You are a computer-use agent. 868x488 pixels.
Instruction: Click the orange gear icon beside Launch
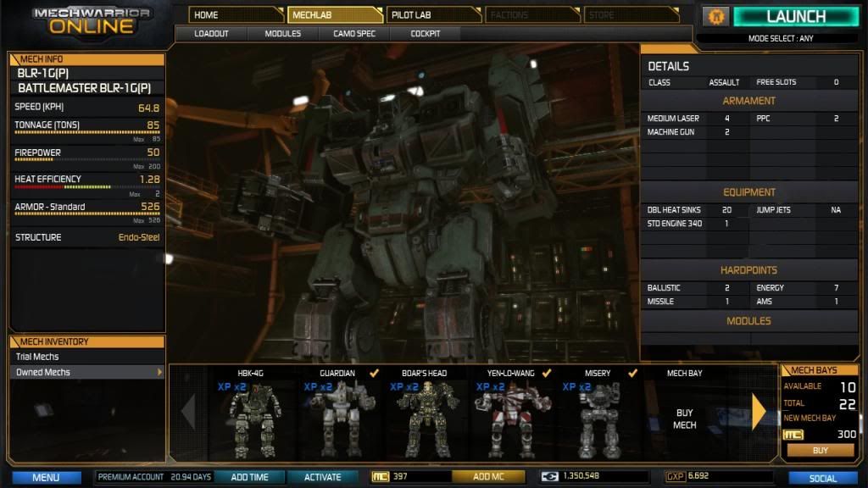click(x=715, y=16)
